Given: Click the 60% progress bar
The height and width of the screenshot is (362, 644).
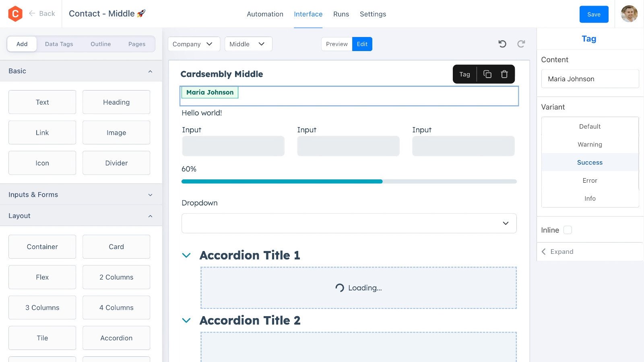Looking at the screenshot, I should [349, 181].
